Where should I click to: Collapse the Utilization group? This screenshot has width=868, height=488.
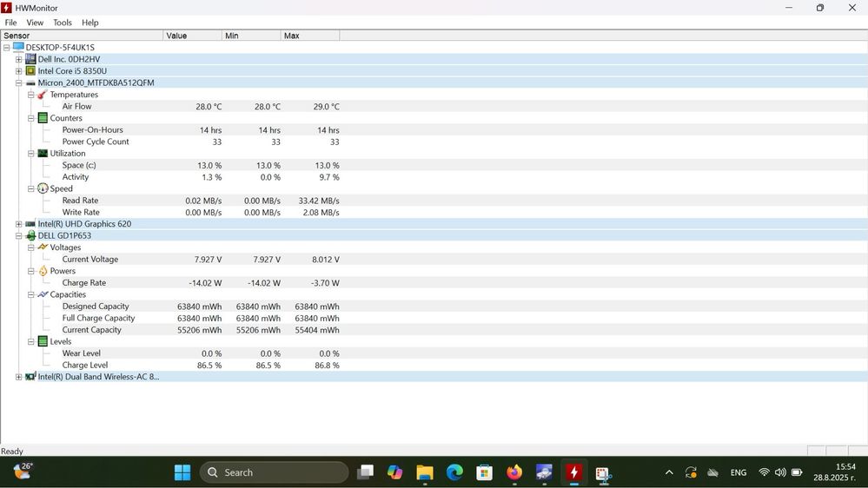31,154
